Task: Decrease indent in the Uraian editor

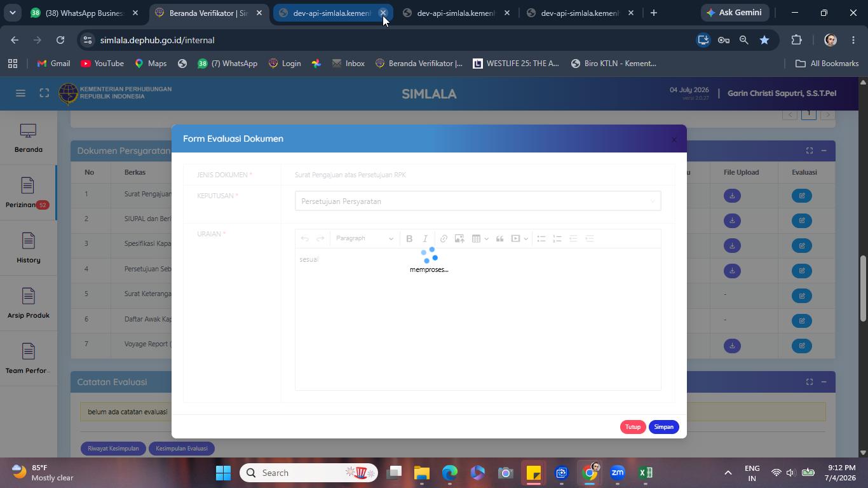Action: click(573, 238)
